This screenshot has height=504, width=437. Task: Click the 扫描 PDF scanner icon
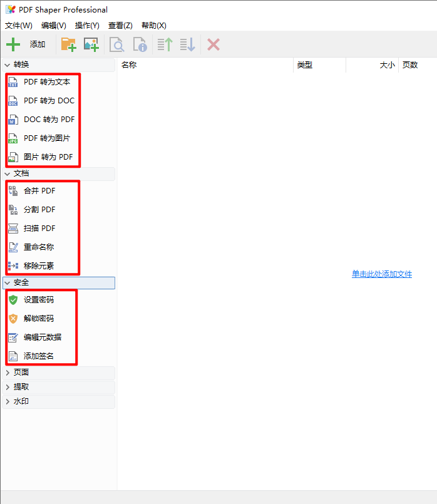[13, 229]
